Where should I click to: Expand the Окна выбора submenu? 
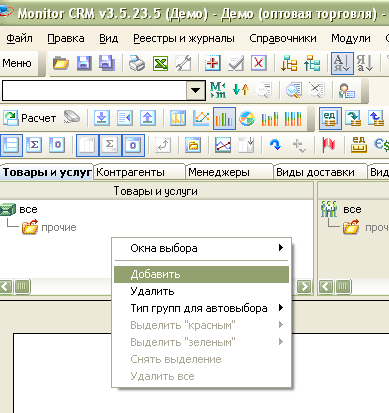click(201, 248)
